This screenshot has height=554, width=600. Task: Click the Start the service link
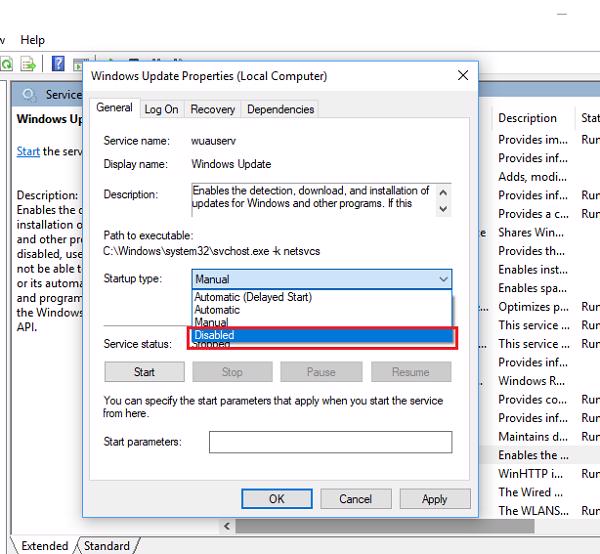click(28, 152)
